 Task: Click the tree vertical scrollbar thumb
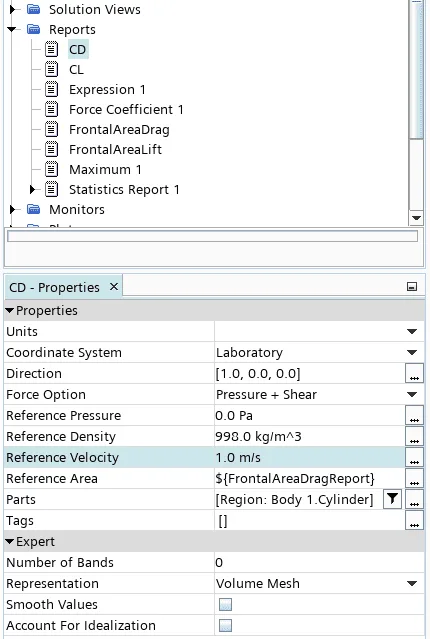416,70
